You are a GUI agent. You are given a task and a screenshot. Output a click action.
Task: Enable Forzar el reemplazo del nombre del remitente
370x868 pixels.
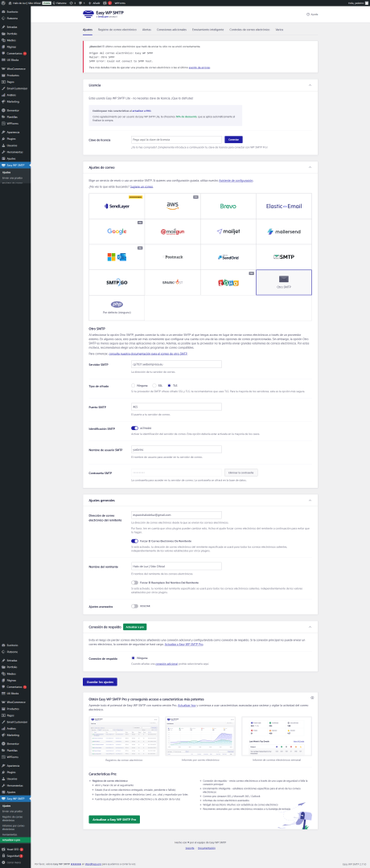(134, 583)
